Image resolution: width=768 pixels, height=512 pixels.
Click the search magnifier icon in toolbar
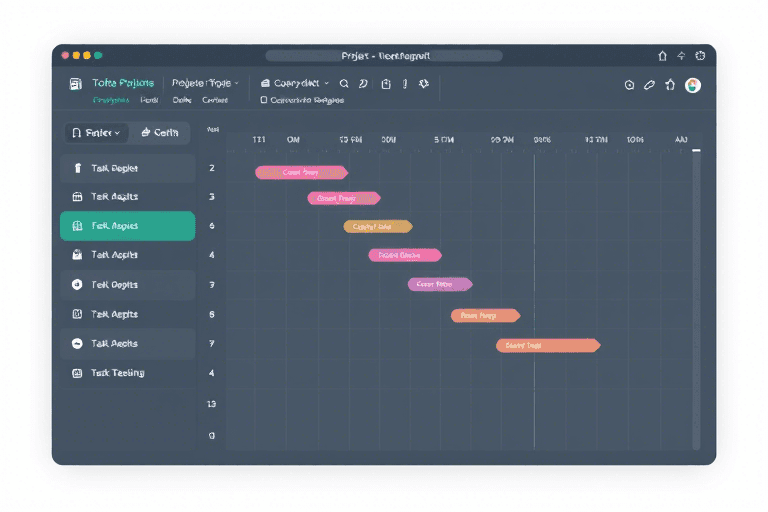344,84
